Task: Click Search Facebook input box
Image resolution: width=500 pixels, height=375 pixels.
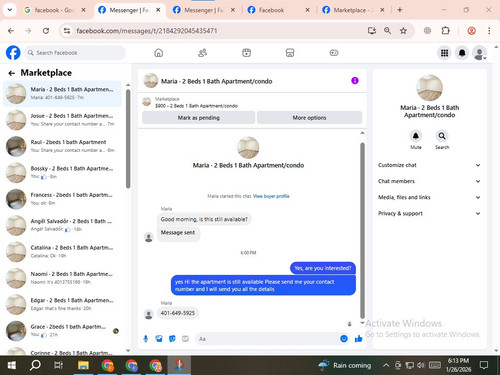Action: pyautogui.click(x=75, y=53)
